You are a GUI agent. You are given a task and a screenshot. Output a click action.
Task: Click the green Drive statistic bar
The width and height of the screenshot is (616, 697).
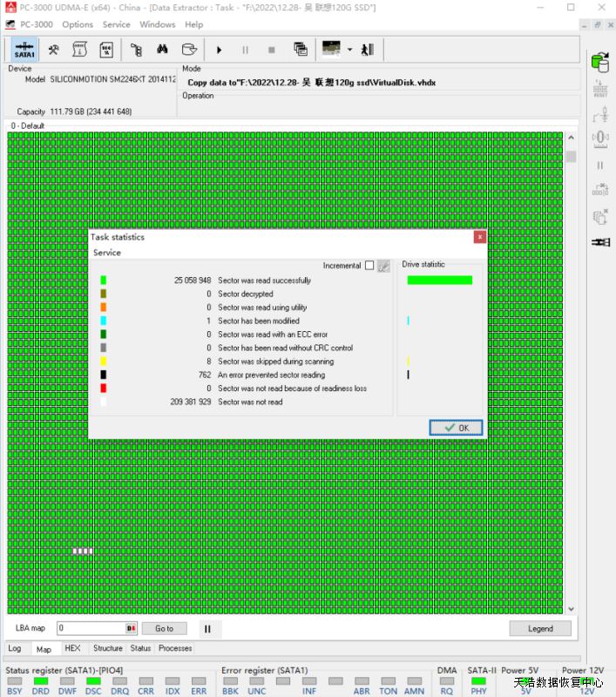point(439,281)
